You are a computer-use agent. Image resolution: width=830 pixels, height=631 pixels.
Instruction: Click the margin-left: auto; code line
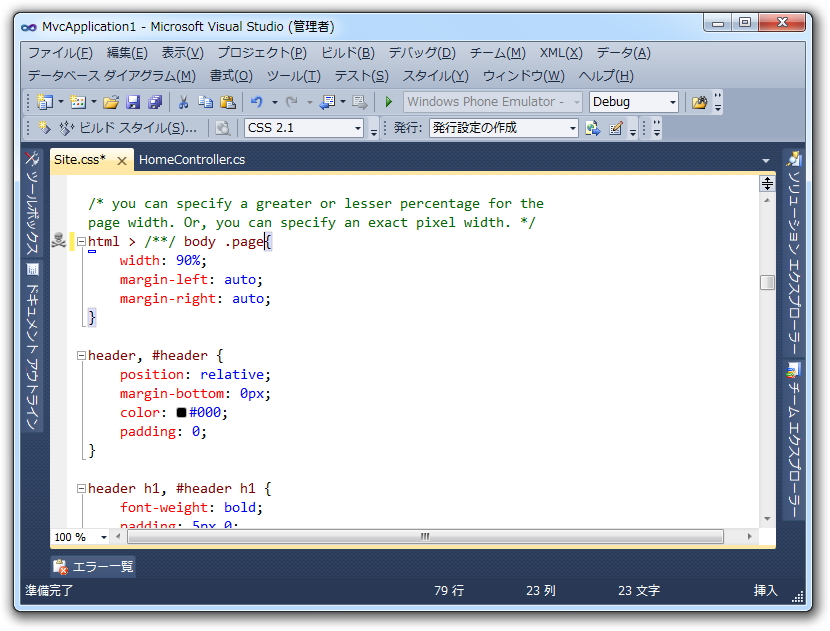click(x=191, y=280)
